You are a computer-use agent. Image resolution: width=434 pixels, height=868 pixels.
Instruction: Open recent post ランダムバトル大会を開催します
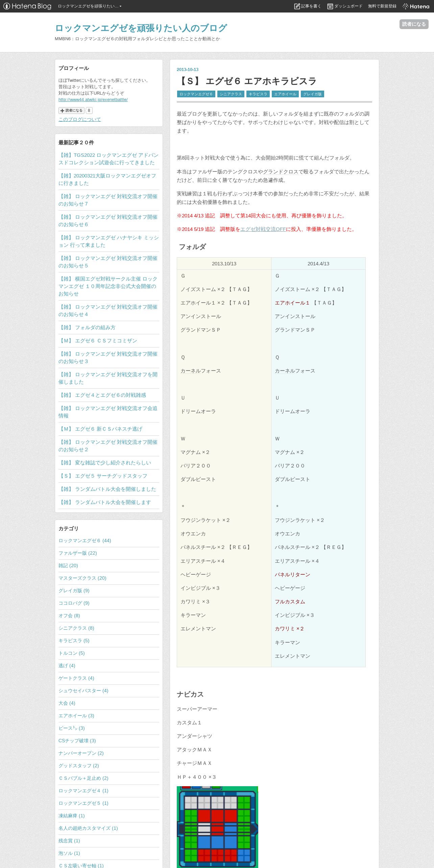click(105, 502)
